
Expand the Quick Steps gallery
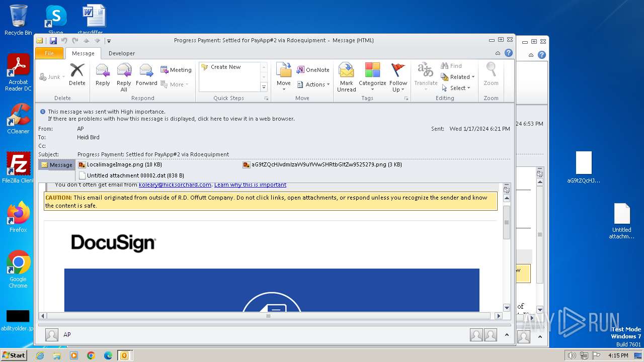(264, 87)
